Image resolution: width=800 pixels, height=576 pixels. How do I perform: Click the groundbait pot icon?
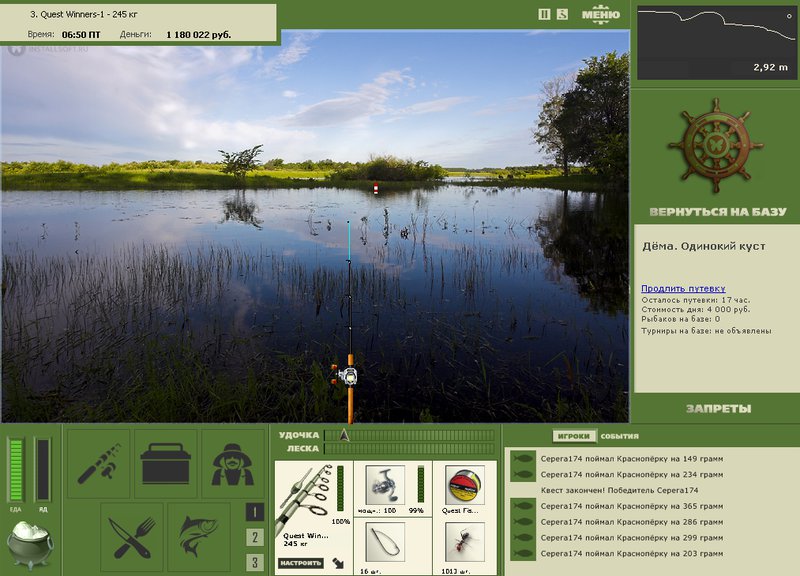point(30,545)
